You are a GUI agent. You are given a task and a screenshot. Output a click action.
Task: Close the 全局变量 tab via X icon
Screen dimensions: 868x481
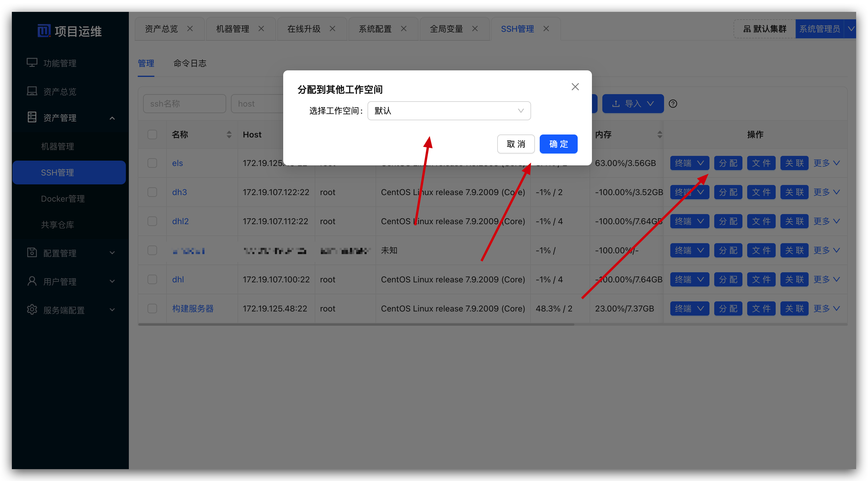pyautogui.click(x=475, y=29)
